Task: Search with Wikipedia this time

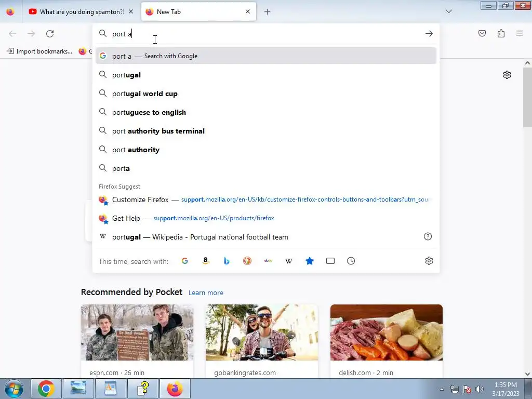Action: pyautogui.click(x=289, y=261)
